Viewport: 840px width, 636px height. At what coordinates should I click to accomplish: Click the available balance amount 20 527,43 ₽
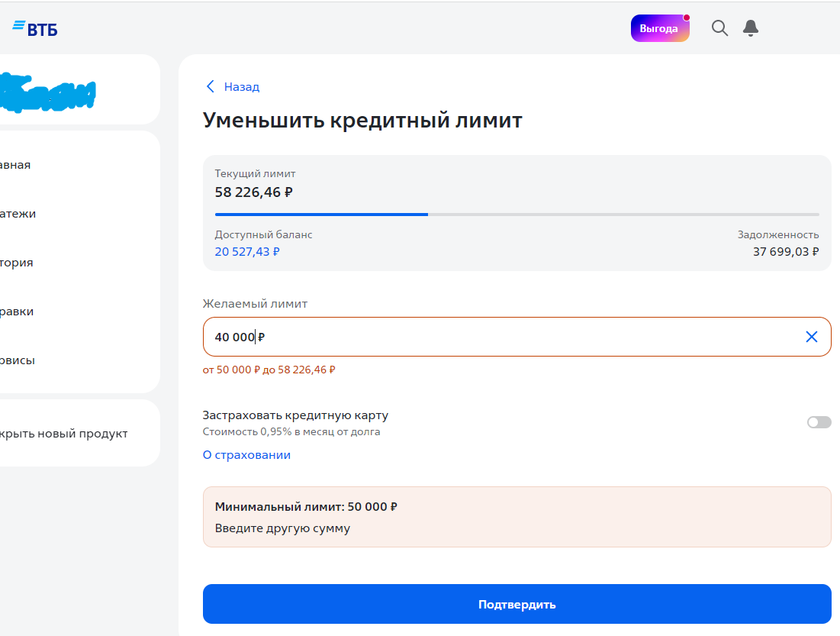click(247, 251)
